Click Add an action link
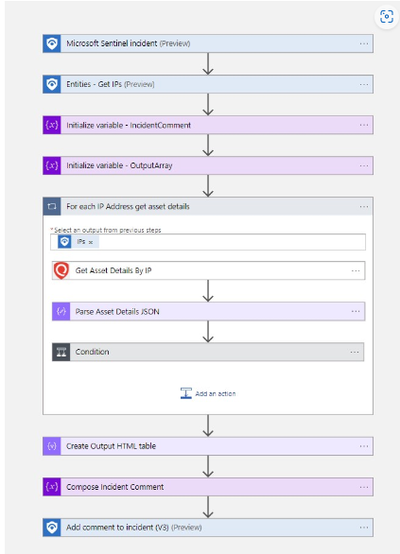 (x=208, y=394)
